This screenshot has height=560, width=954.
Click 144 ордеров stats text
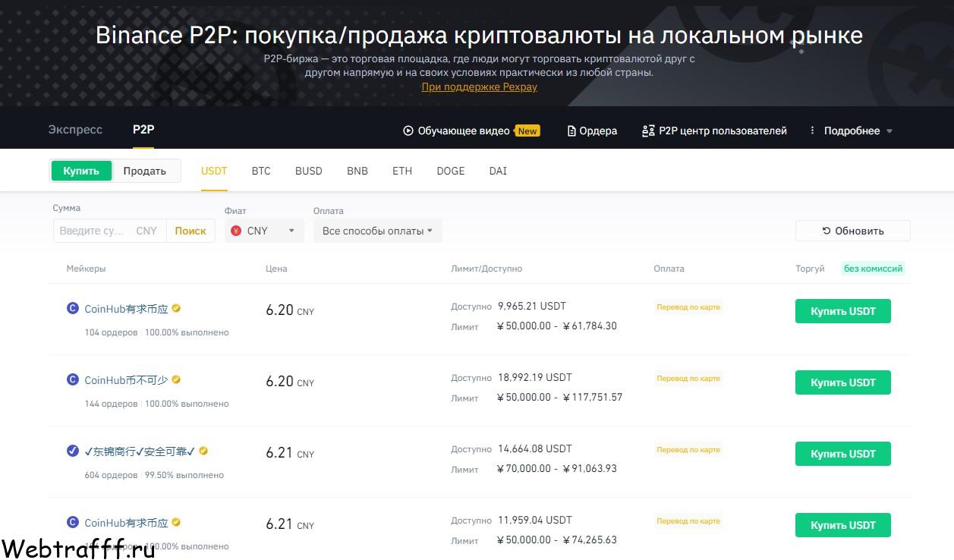click(112, 404)
